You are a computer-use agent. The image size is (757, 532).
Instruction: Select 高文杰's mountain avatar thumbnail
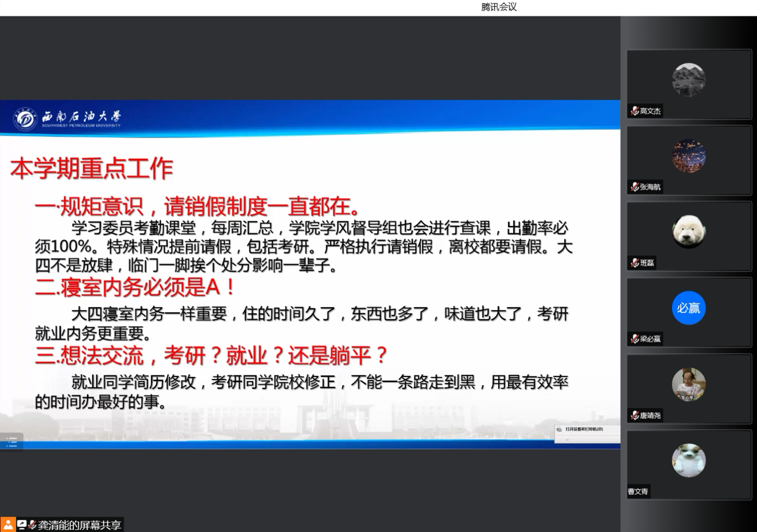point(689,80)
